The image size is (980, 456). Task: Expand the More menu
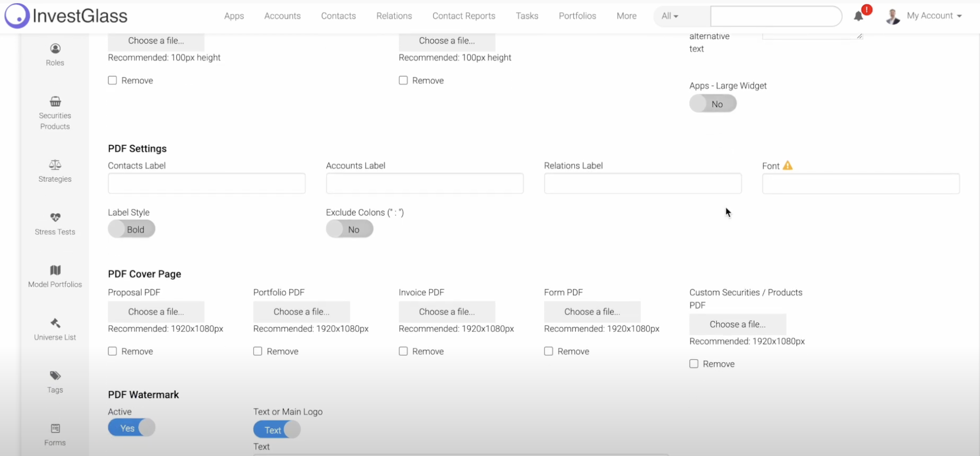pos(626,16)
